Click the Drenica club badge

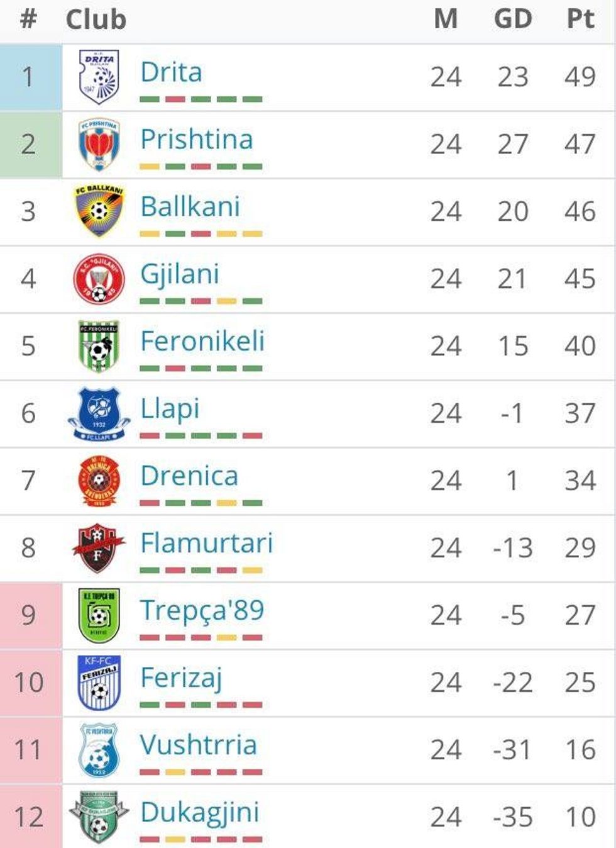99,481
